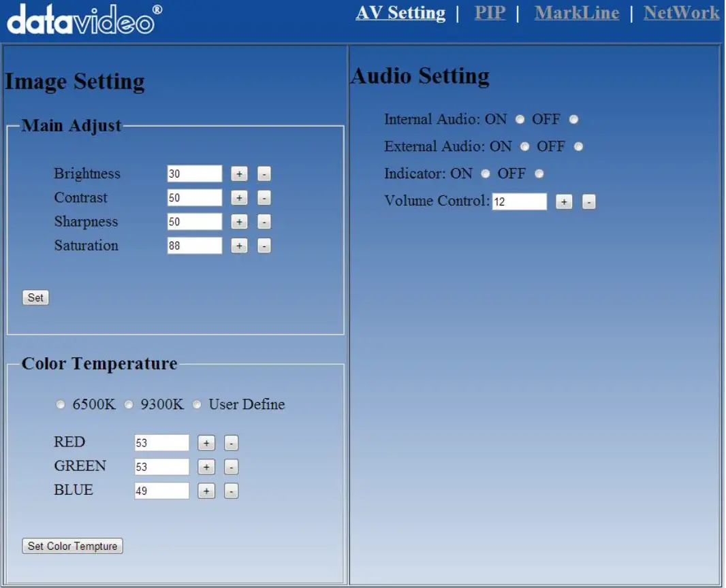
Task: Click the Contrast value field
Action: [195, 198]
